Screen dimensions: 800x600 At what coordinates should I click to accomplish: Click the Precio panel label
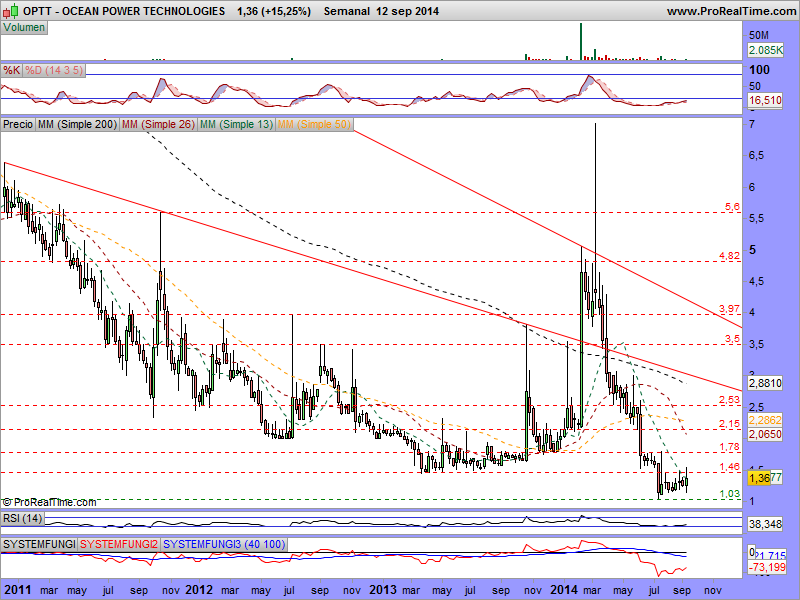[18, 124]
